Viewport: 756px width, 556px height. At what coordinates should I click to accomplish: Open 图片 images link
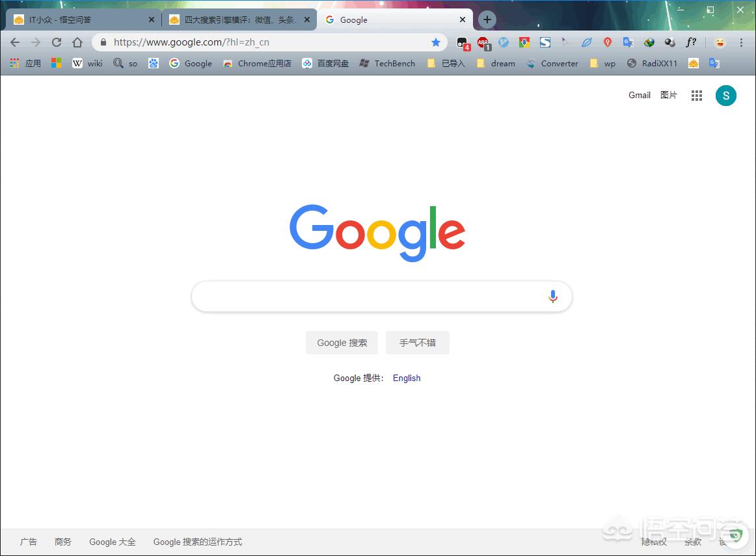[x=668, y=96]
